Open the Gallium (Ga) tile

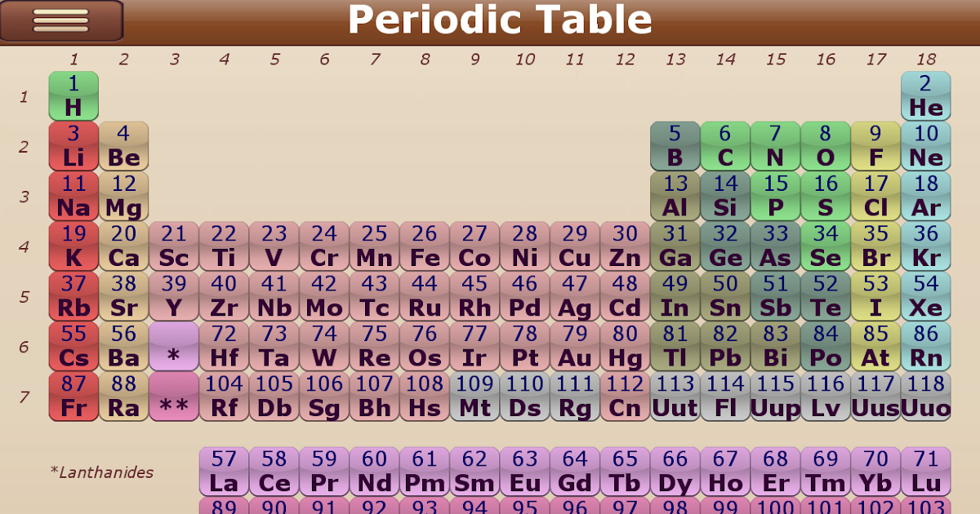click(675, 246)
